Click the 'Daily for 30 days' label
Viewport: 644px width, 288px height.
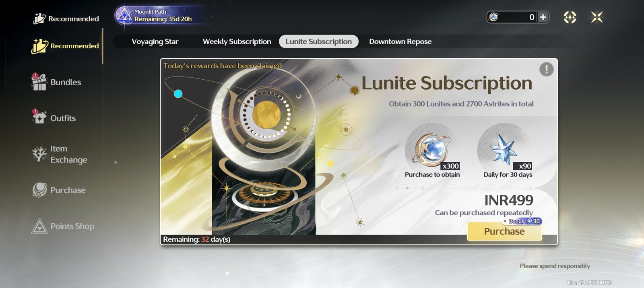coord(508,175)
